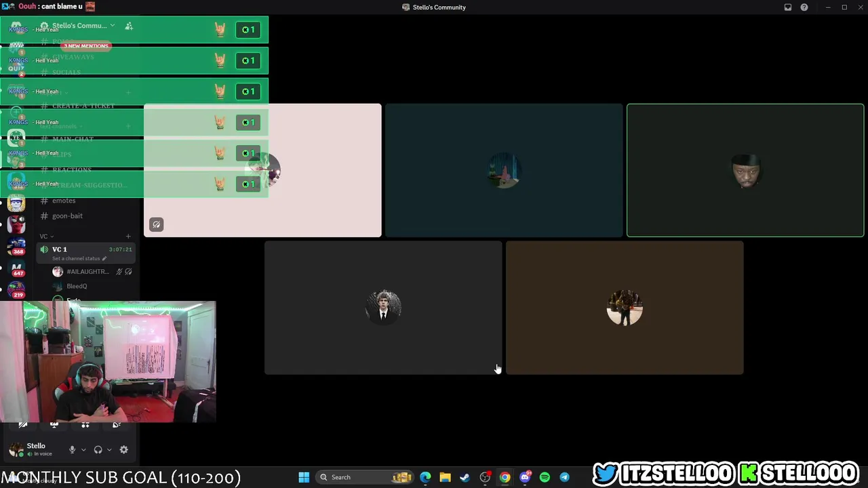Open Telegram from the taskbar
Viewport: 868px width, 488px height.
pos(564,477)
